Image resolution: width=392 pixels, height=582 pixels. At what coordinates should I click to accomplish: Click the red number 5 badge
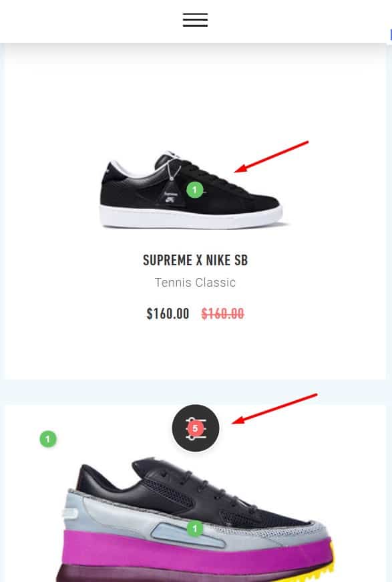195,428
